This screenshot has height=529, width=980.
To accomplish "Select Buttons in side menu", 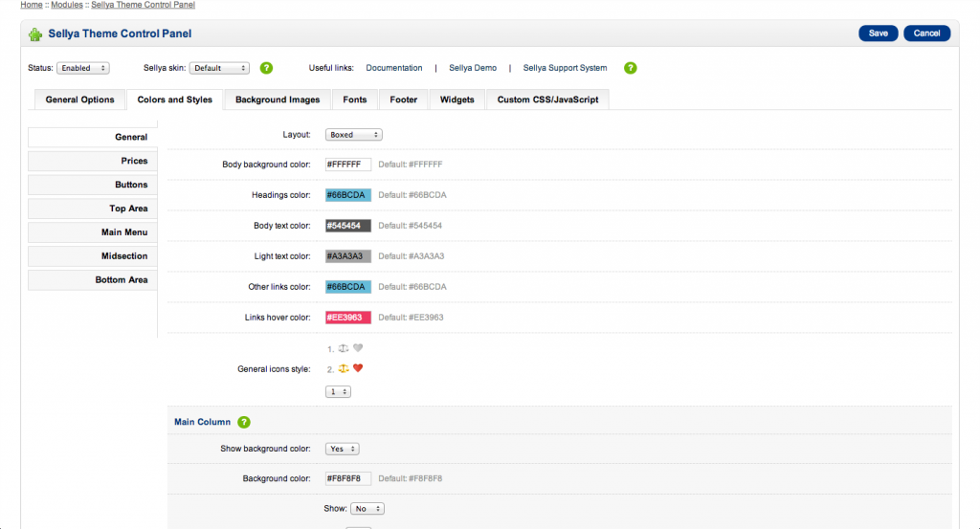I will coord(93,185).
